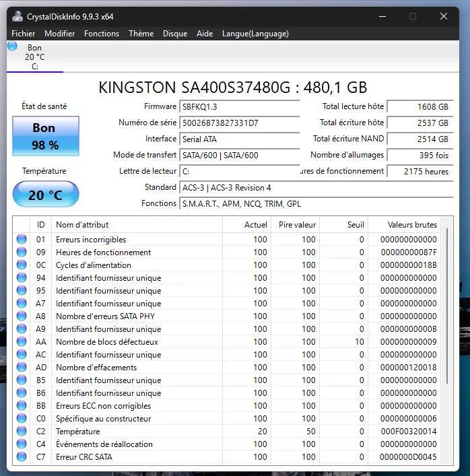The image size is (470, 476).
Task: Click status orb for Erreur CRC SATA row
Action: (22, 456)
